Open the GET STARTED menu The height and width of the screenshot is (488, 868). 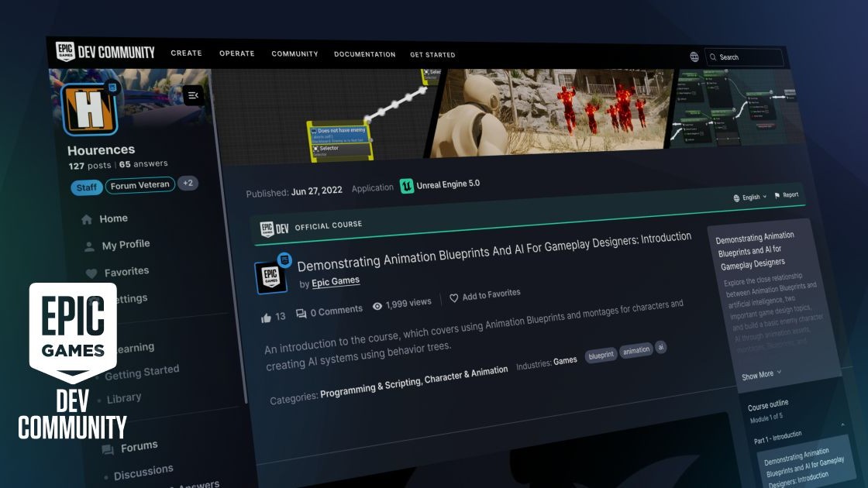point(432,55)
